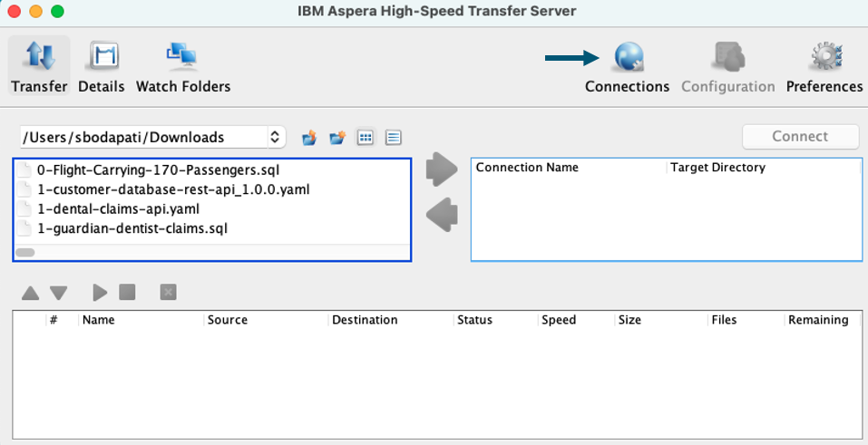Switch to list detail view

pos(393,137)
